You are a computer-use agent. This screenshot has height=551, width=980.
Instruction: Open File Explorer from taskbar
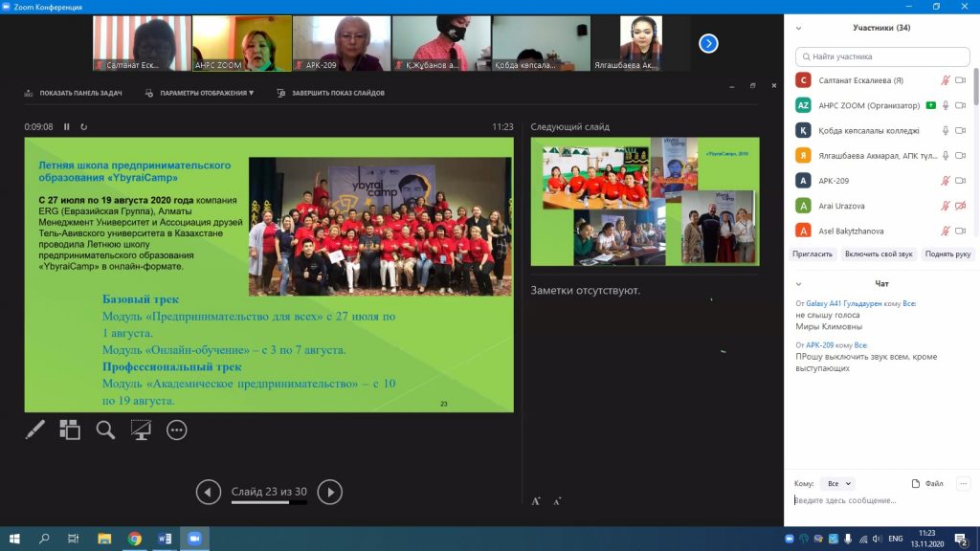[104, 539]
